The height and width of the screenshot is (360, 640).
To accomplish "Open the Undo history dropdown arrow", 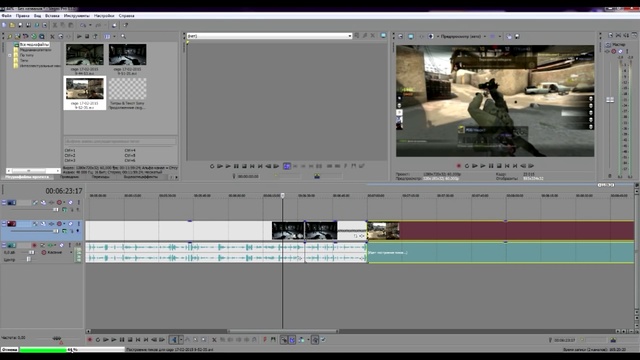I will point(90,25).
